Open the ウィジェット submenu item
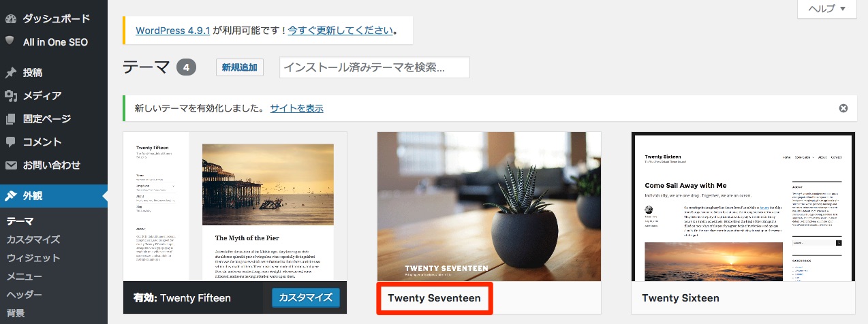This screenshot has width=868, height=324. (33, 258)
